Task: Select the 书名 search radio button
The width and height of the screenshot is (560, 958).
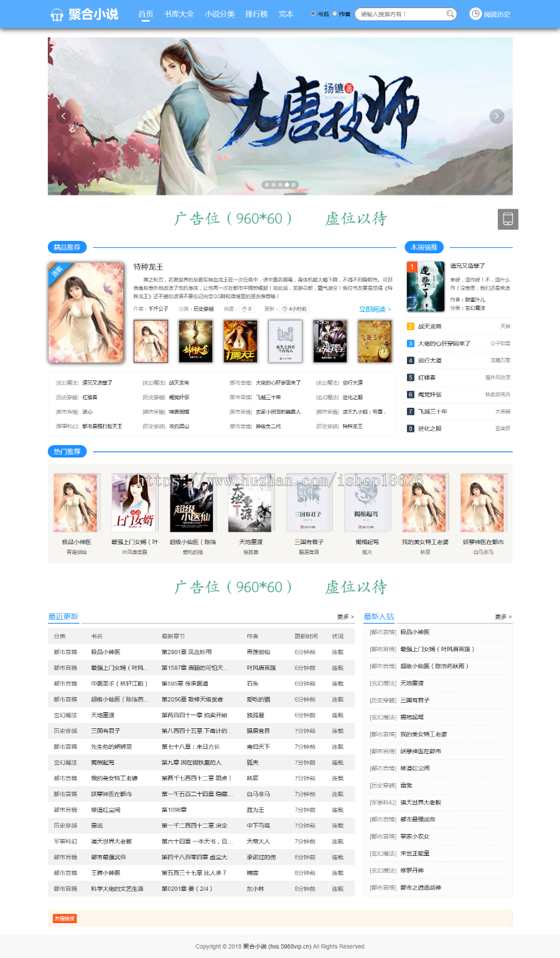Action: tap(313, 14)
